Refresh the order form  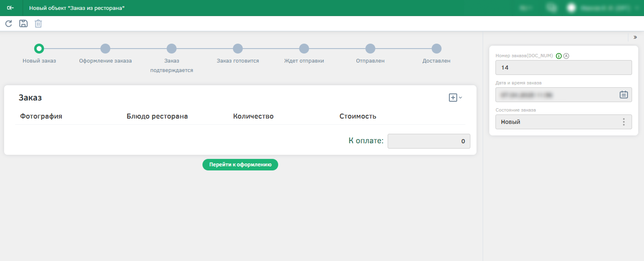coord(9,23)
